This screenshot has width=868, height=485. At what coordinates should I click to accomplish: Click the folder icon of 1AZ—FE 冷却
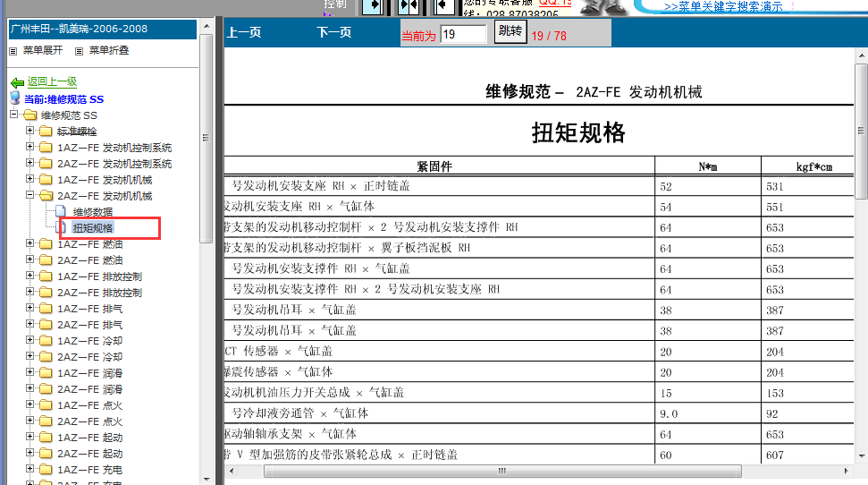(x=46, y=340)
